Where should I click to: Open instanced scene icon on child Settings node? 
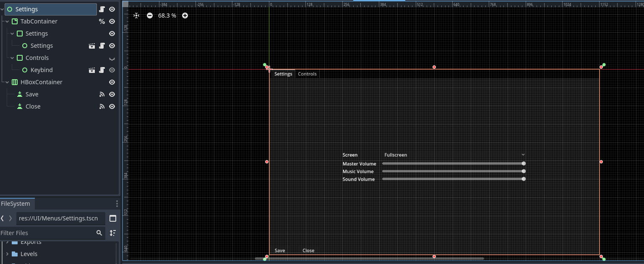point(92,46)
